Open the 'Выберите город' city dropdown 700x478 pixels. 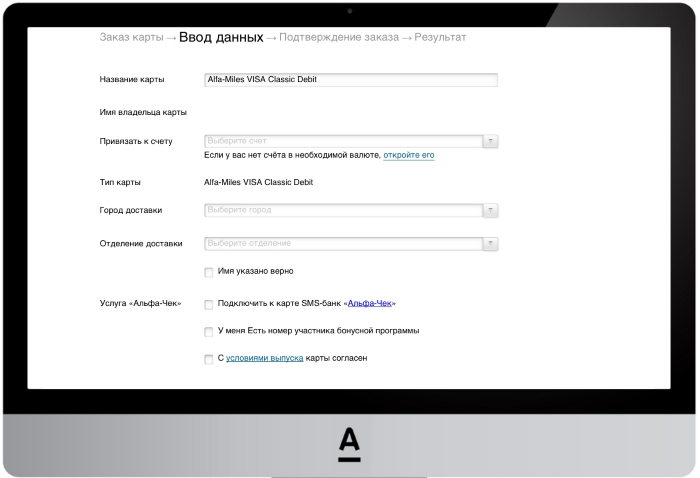tap(350, 210)
